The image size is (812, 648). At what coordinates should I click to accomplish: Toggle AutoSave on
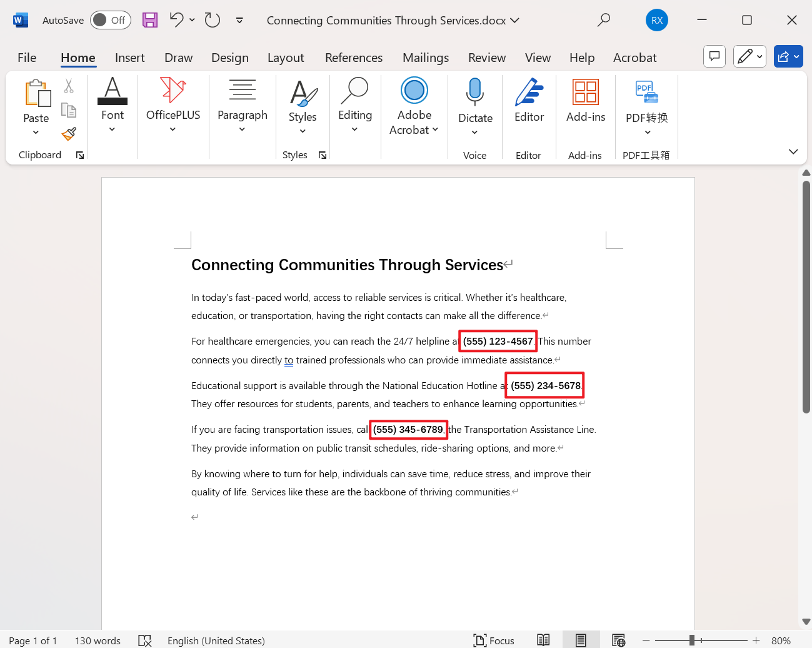(110, 20)
